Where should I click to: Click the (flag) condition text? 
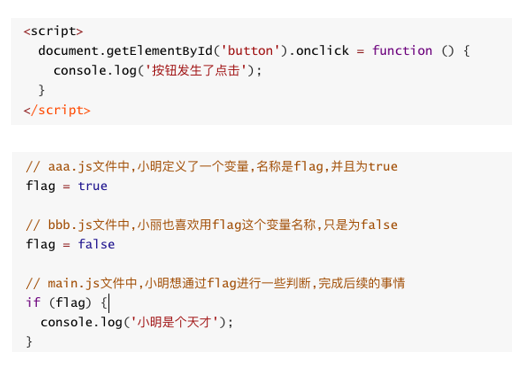[x=70, y=303]
